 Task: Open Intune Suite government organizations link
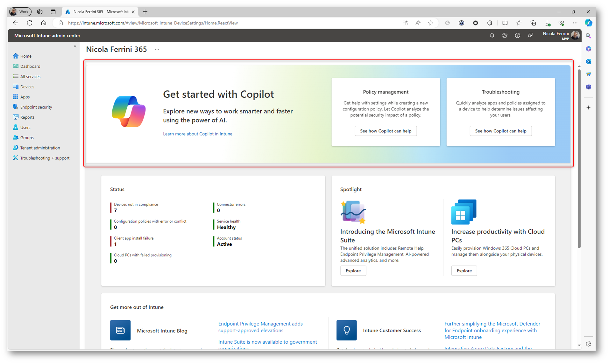pos(267,345)
